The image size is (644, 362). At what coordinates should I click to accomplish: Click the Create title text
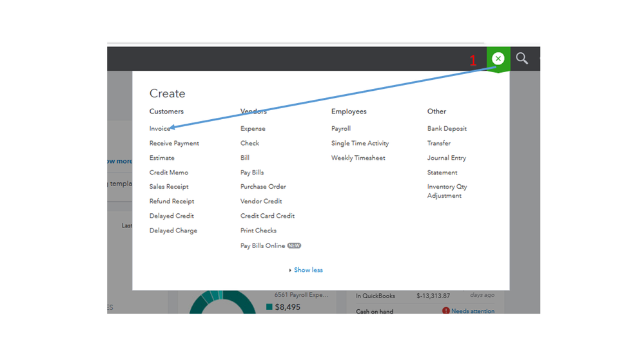(167, 93)
